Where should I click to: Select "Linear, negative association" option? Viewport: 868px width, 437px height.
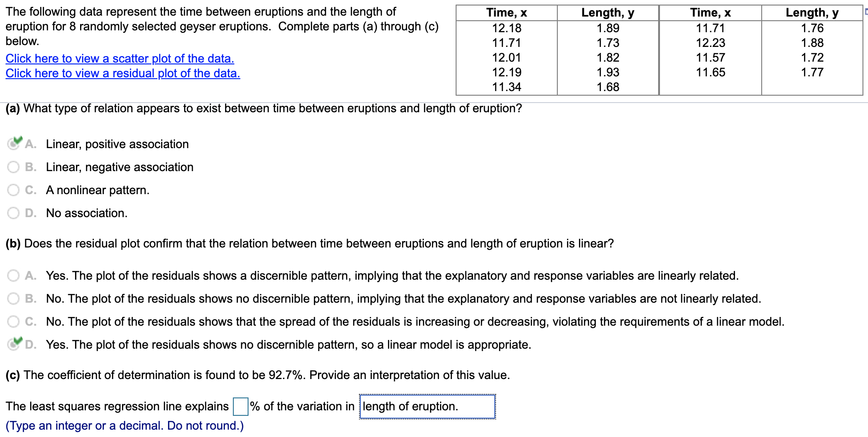[x=13, y=167]
